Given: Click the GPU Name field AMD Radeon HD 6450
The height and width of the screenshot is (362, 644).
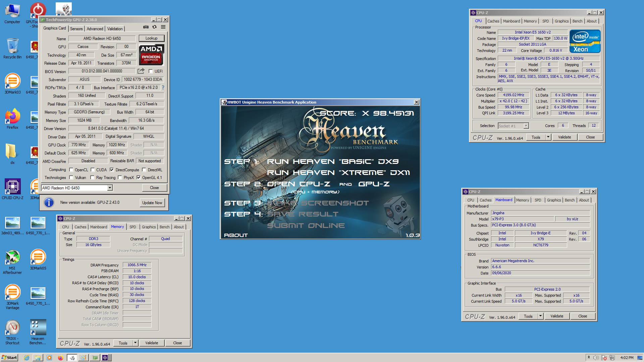Looking at the screenshot, I should [x=102, y=39].
